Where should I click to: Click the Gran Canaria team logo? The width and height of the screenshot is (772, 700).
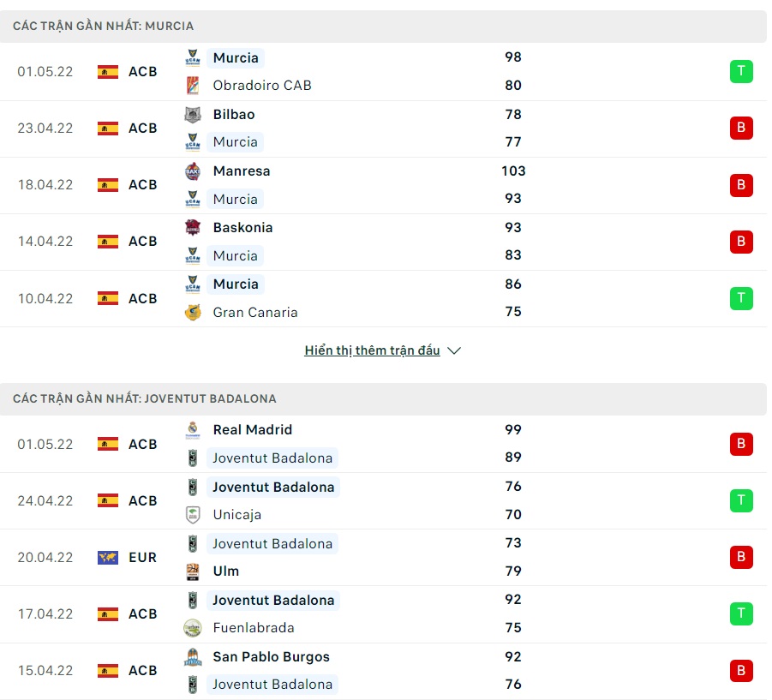[x=193, y=312]
